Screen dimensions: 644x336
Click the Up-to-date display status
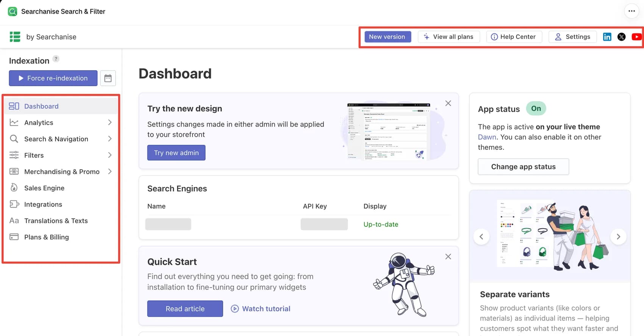(381, 225)
